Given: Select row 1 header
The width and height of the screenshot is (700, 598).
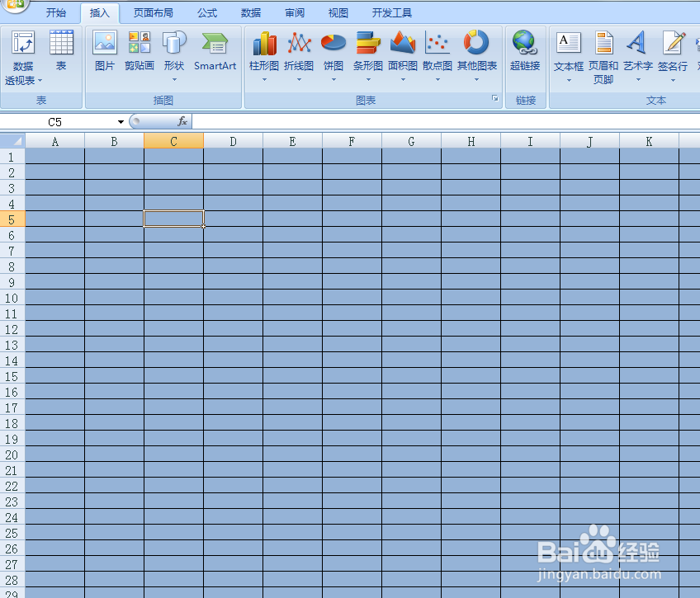Looking at the screenshot, I should pos(12,157).
